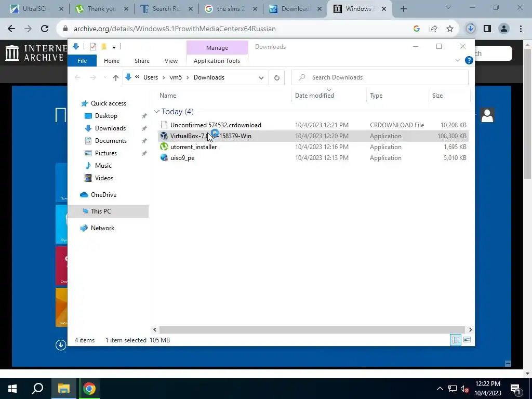Click Users in the address path
This screenshot has width=532, height=399.
tap(151, 77)
